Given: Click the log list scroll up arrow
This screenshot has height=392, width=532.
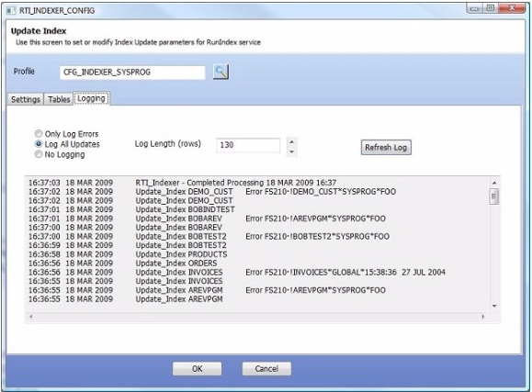Looking at the screenshot, I should (x=494, y=183).
